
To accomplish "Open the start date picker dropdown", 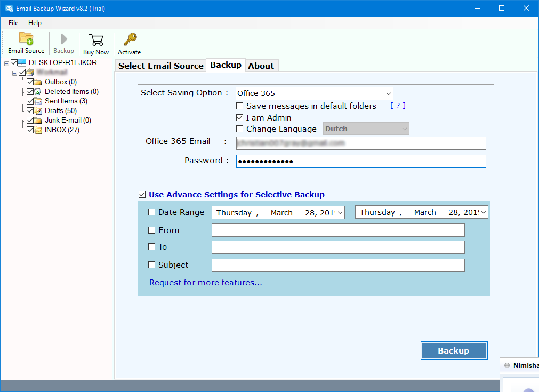I will (340, 212).
